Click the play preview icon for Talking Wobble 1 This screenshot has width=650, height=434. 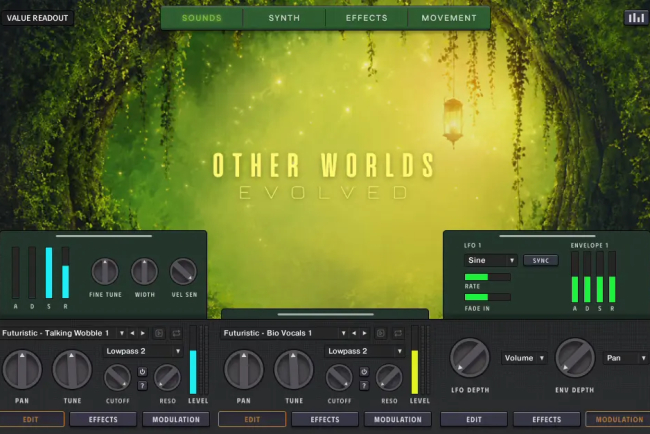[159, 333]
